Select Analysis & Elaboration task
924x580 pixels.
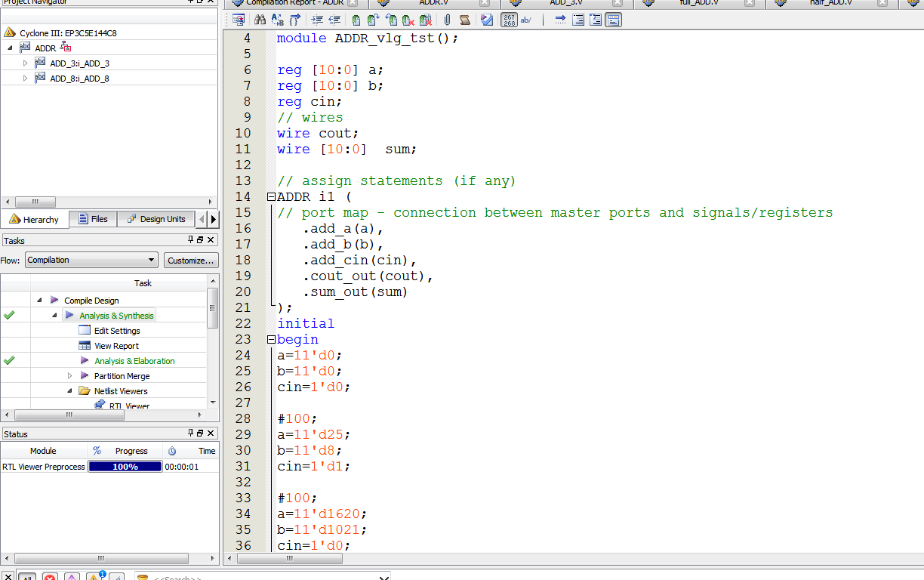(x=134, y=361)
